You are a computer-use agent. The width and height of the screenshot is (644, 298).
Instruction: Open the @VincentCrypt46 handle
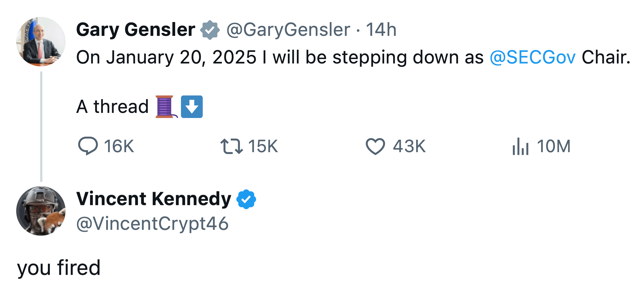pyautogui.click(x=152, y=224)
